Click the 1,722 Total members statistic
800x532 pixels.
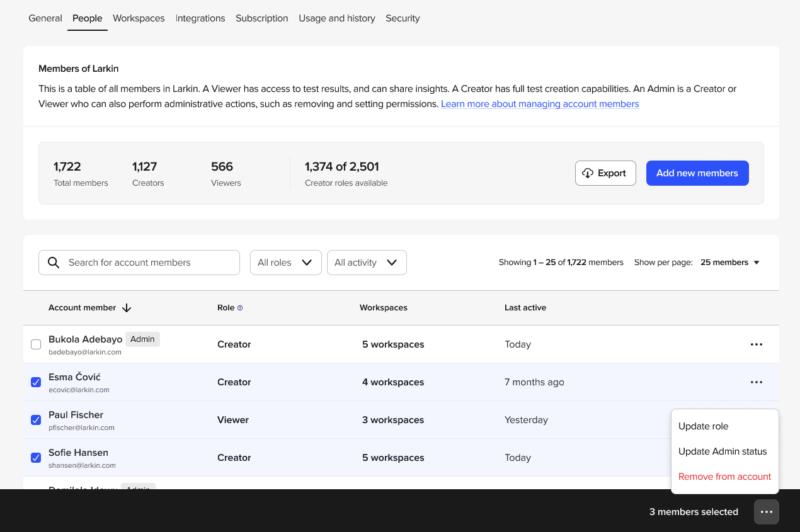click(81, 173)
